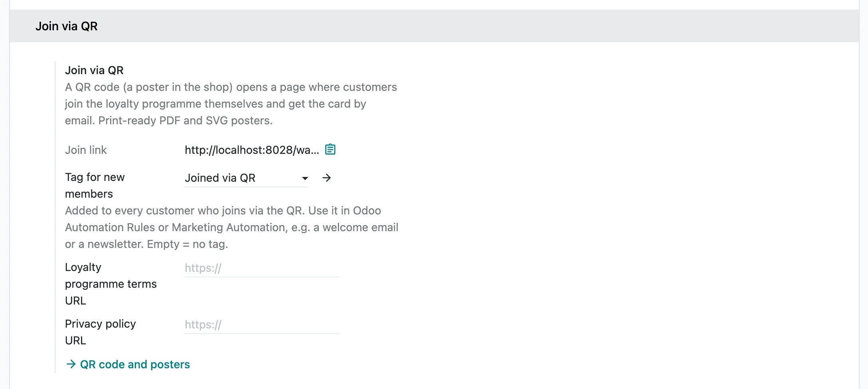This screenshot has height=389, width=868.
Task: Expand the Tag for new members dropdown
Action: [x=305, y=178]
